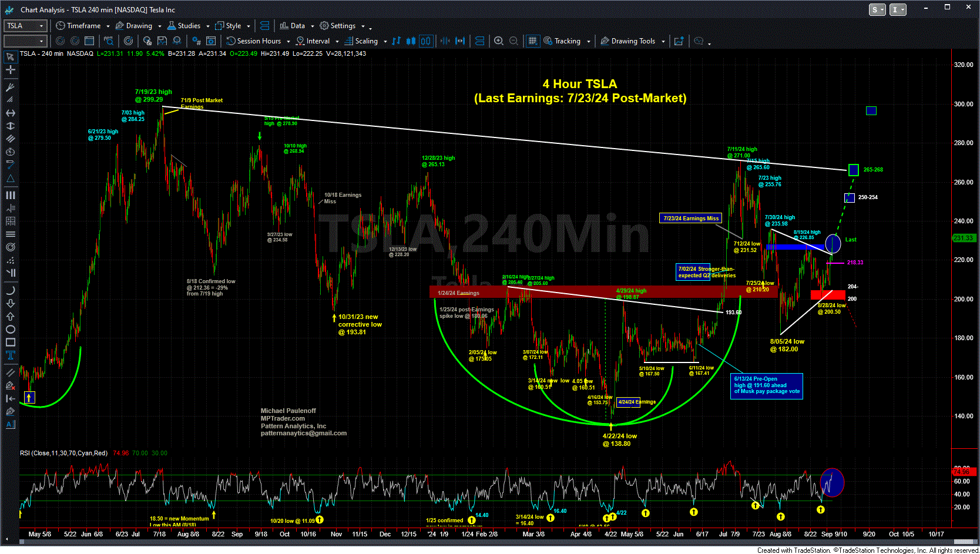Click the 7/23/24 Earnings Miss label
The width and height of the screenshot is (980, 554).
coord(691,218)
